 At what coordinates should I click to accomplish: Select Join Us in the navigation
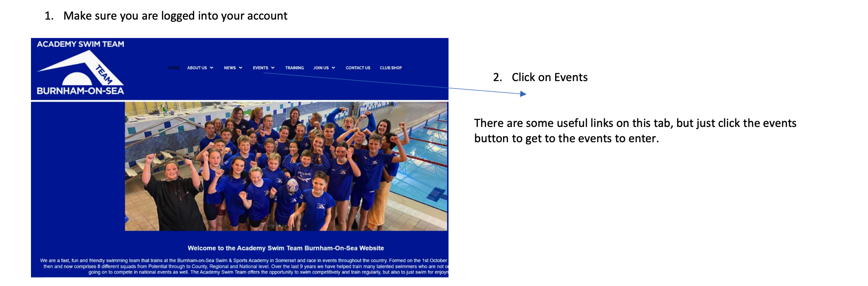321,68
